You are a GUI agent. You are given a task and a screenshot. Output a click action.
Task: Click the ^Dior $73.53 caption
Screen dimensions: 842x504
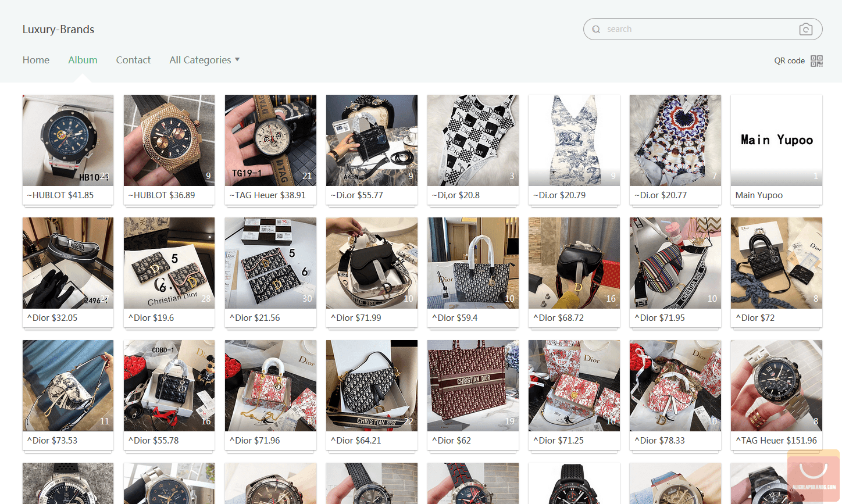(x=52, y=441)
